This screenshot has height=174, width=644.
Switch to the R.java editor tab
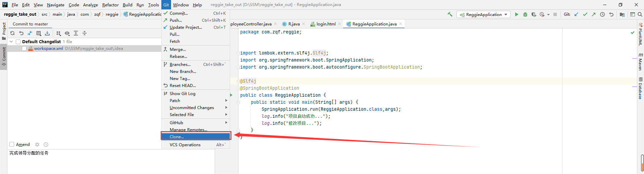pyautogui.click(x=294, y=24)
